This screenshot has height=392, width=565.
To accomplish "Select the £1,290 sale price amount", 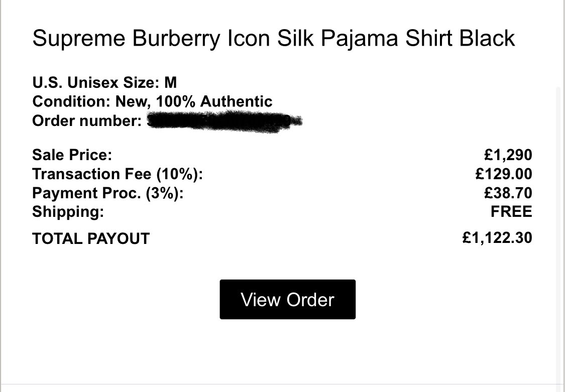I will [x=508, y=155].
